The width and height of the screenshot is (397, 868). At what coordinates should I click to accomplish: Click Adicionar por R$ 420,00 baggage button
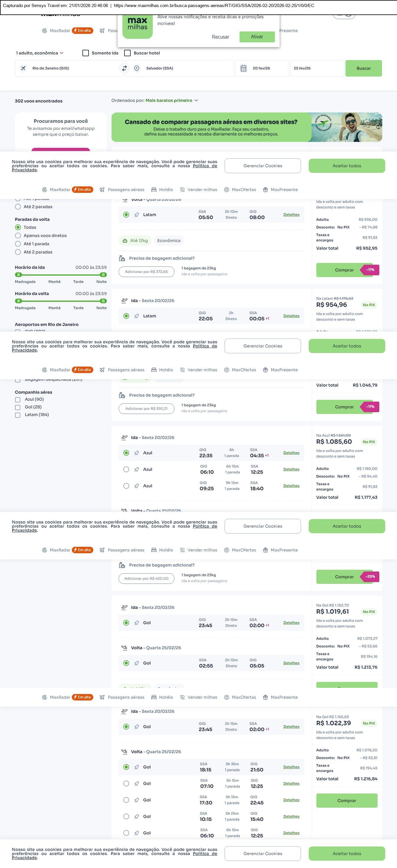pyautogui.click(x=146, y=579)
